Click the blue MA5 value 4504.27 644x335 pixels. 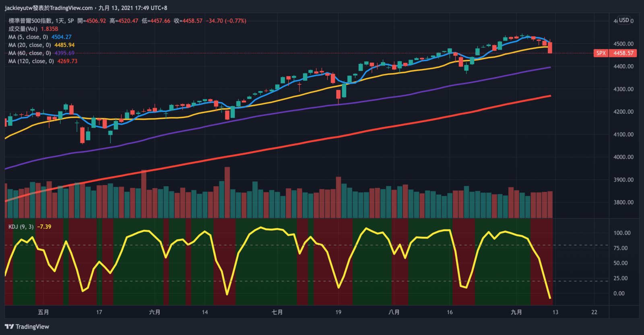(x=61, y=37)
